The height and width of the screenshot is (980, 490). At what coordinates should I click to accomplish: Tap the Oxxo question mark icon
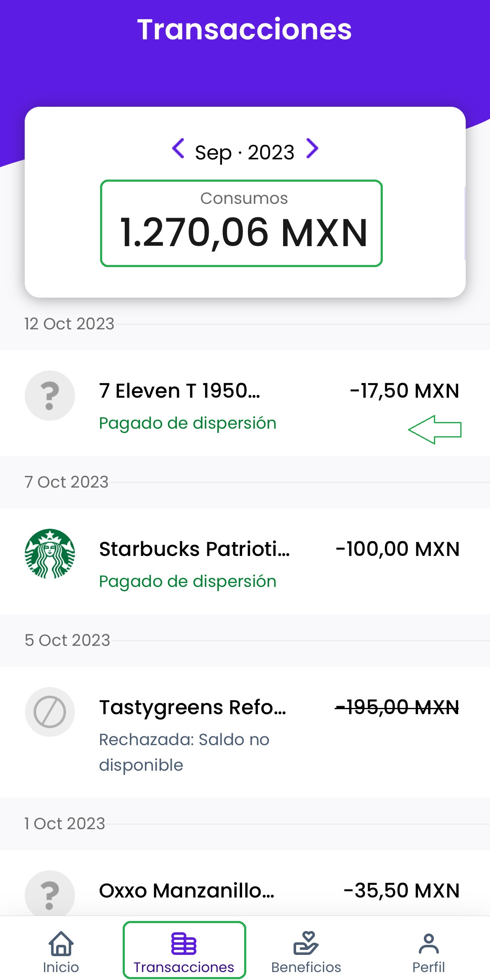pos(50,895)
